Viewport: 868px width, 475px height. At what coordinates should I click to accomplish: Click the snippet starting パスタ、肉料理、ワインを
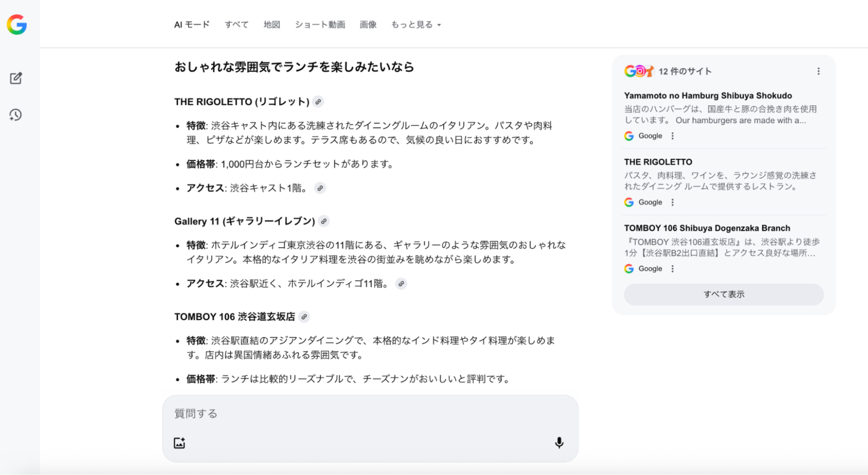pyautogui.click(x=720, y=181)
